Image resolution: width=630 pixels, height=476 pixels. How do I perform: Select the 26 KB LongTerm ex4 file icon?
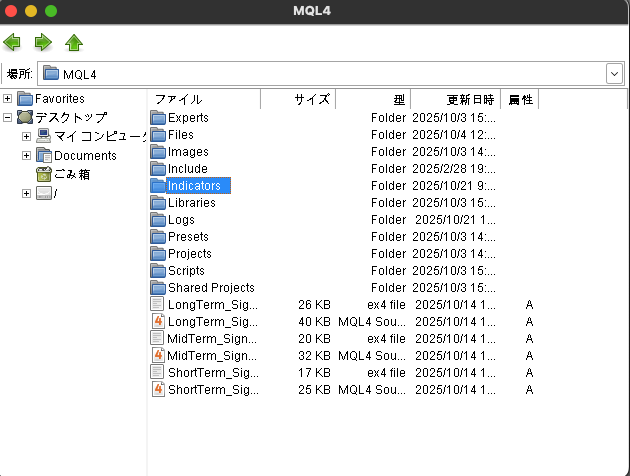[157, 304]
